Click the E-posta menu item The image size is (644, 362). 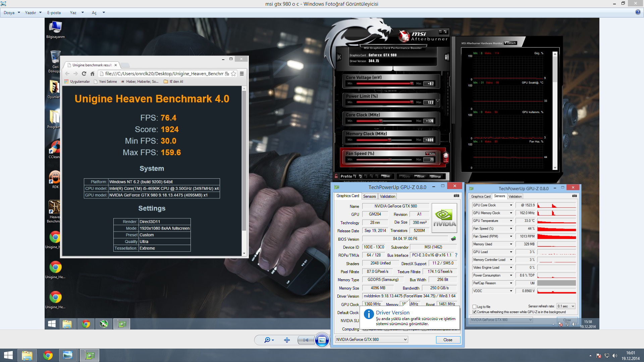54,13
